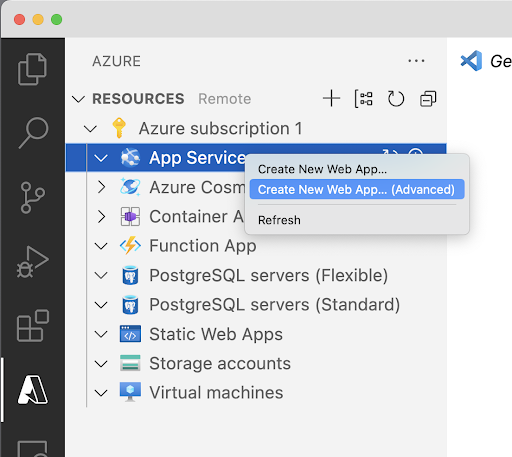Select the Static Web Apps label
512x457 pixels.
[x=216, y=334]
